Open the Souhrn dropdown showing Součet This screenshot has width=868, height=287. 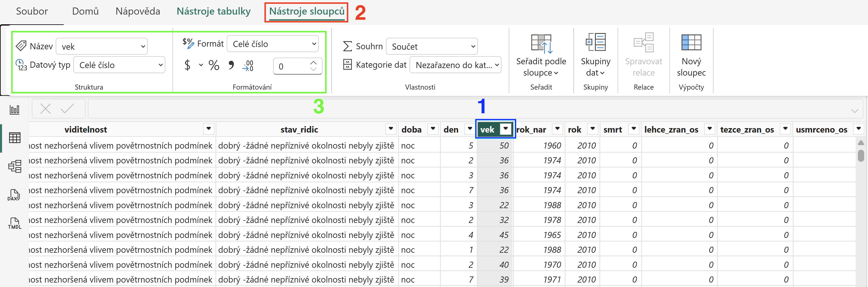tap(432, 46)
